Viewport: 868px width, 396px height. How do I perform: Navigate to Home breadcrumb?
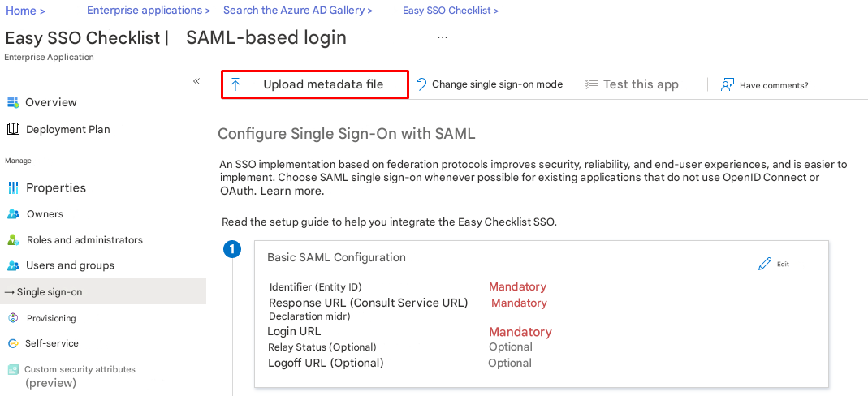click(25, 11)
